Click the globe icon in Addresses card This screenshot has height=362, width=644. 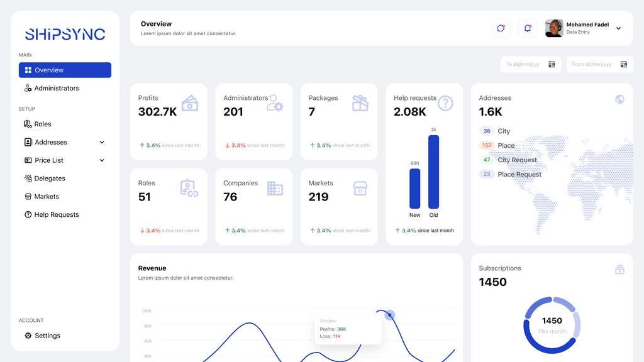[x=619, y=99]
